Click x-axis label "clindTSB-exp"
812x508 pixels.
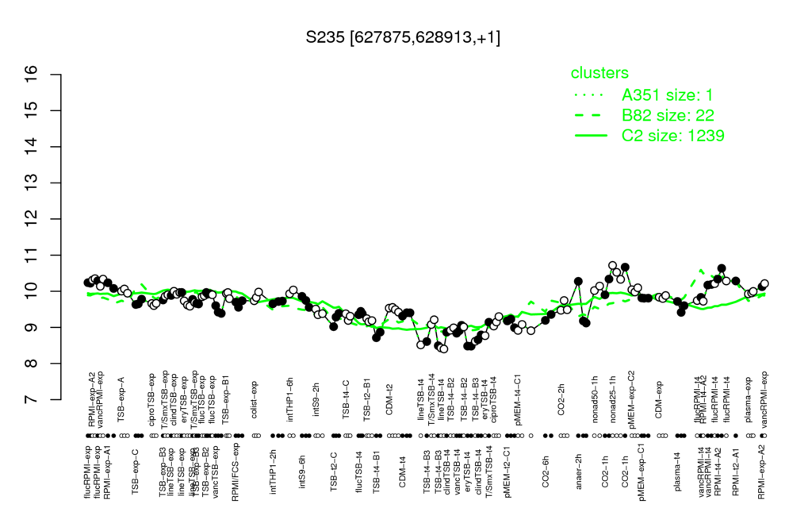174,398
